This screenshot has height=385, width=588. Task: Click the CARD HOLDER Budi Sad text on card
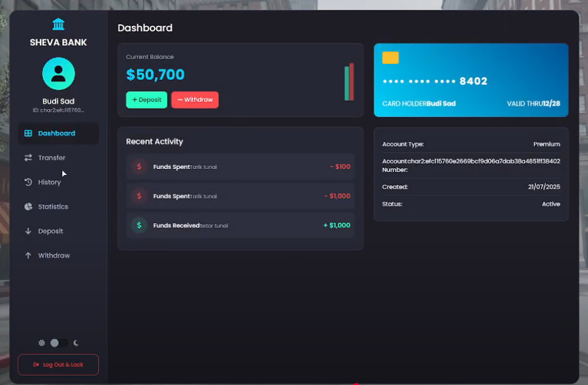pyautogui.click(x=419, y=104)
